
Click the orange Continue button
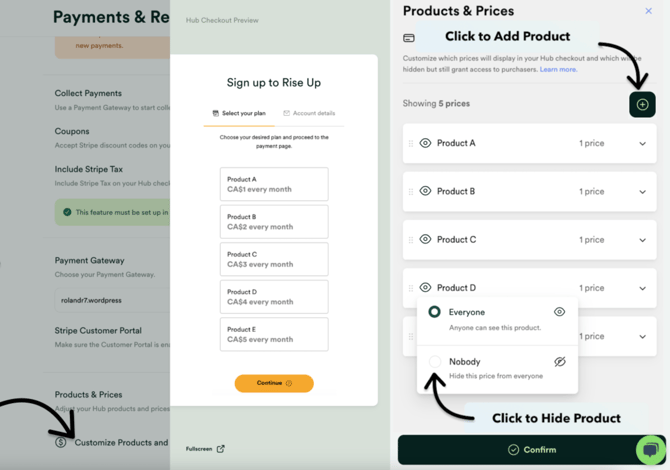pos(274,383)
